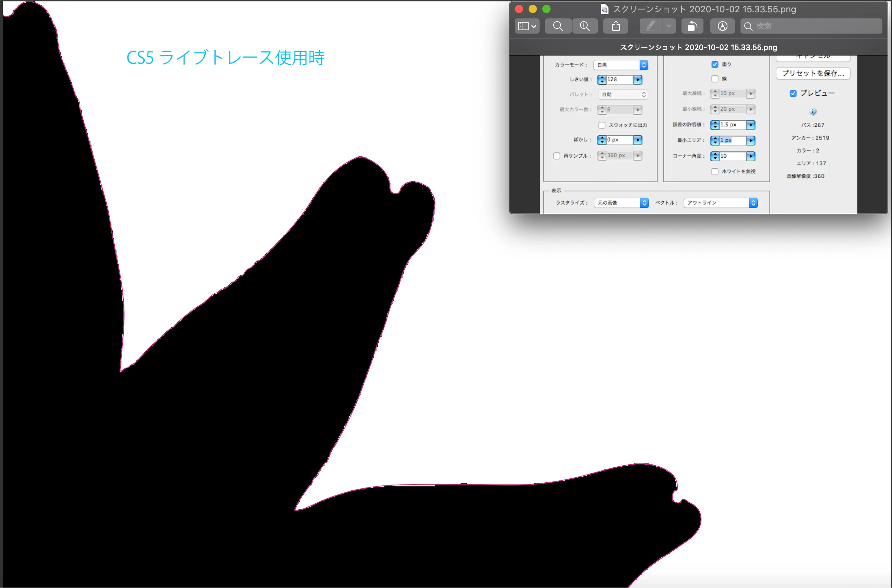The height and width of the screenshot is (588, 892).
Task: Open the しきい値 slider arrow popup
Action: click(637, 79)
